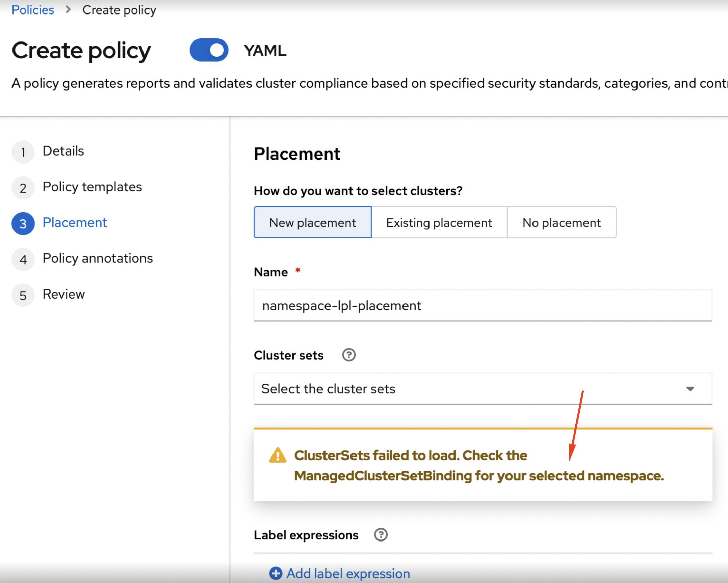Click step 5 number circle
Screen dimensions: 728x583
(23, 295)
